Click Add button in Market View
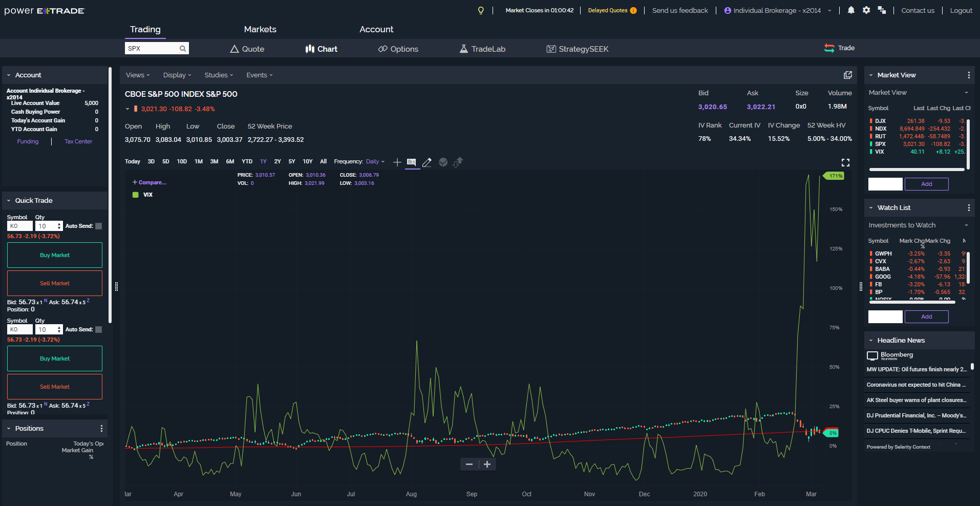The image size is (980, 506). tap(927, 184)
